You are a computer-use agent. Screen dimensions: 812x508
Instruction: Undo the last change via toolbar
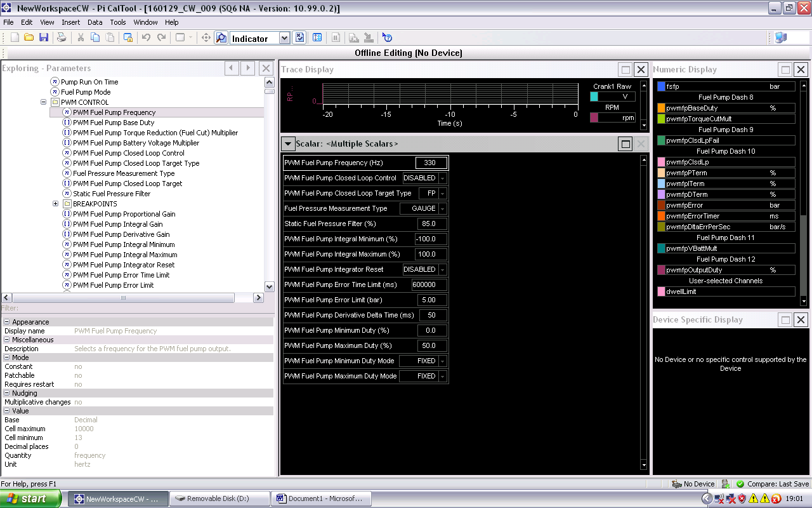[147, 37]
